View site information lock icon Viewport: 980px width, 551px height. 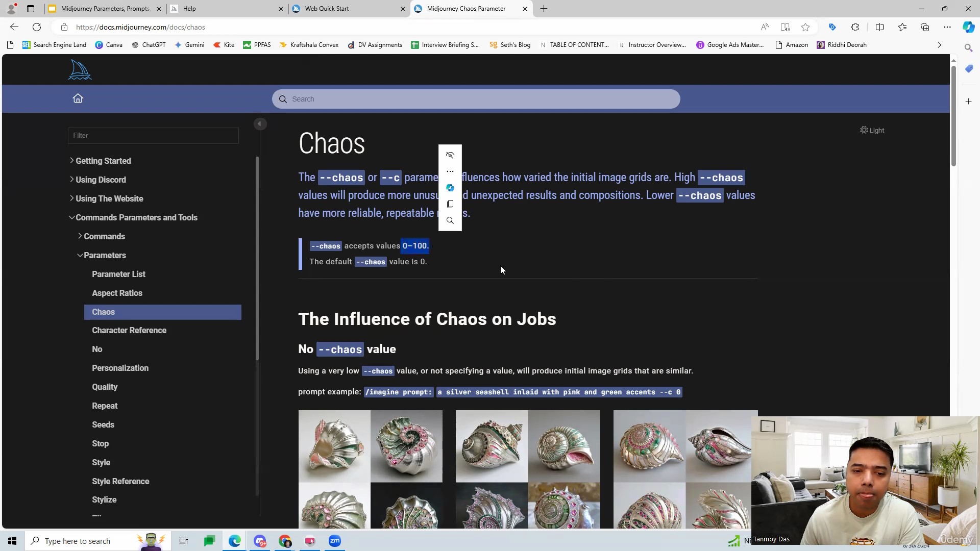click(64, 27)
